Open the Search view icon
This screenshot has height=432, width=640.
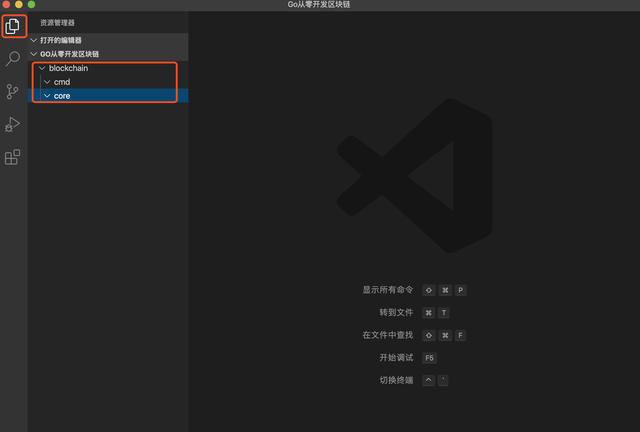pos(13,58)
